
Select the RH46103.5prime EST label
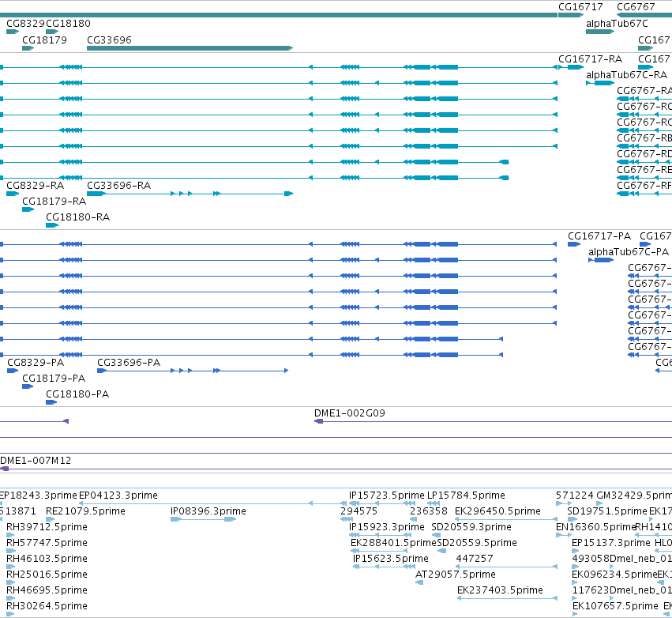tap(47, 559)
